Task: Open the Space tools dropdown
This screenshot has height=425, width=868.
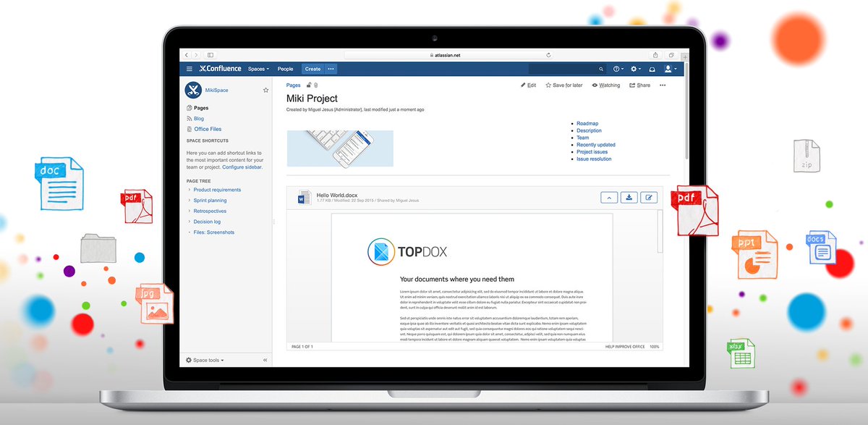Action: click(205, 360)
